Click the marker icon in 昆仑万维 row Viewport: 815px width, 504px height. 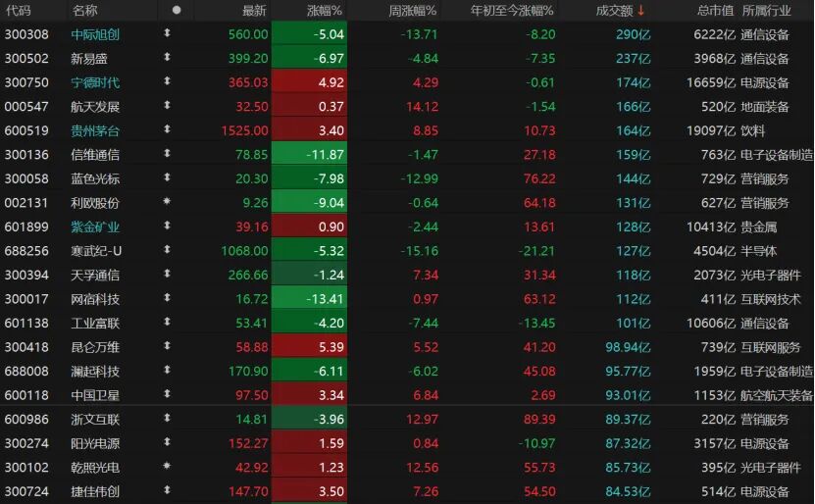[x=166, y=347]
